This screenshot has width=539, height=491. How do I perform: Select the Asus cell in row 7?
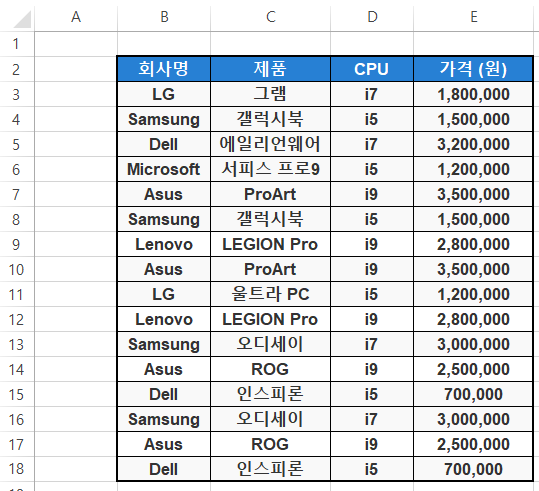(164, 194)
